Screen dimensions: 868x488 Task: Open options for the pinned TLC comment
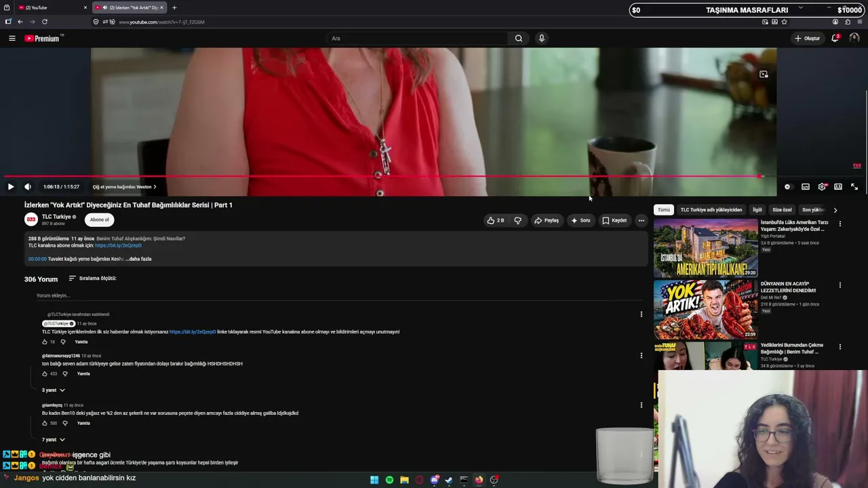641,314
